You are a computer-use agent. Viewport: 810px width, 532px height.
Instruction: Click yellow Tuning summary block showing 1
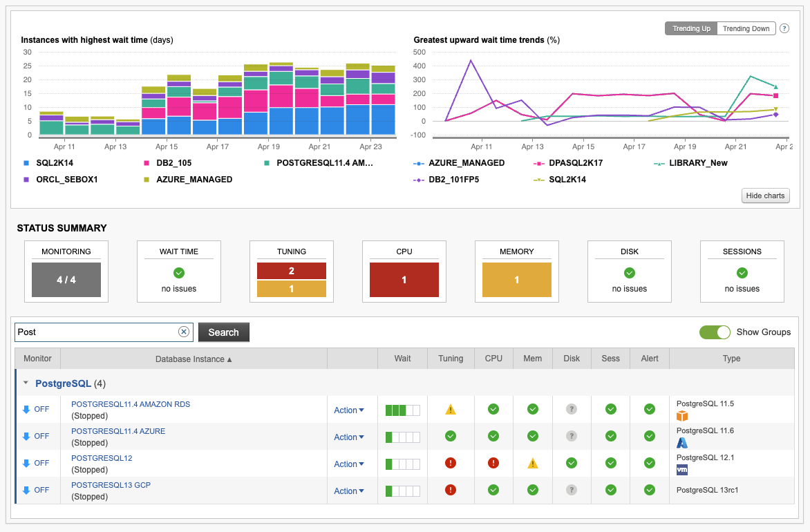[292, 289]
